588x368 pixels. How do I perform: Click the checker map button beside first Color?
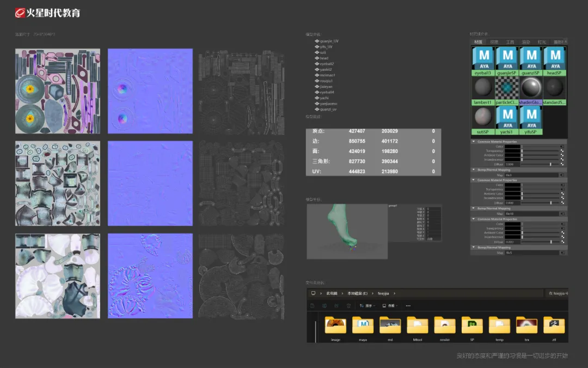click(562, 146)
